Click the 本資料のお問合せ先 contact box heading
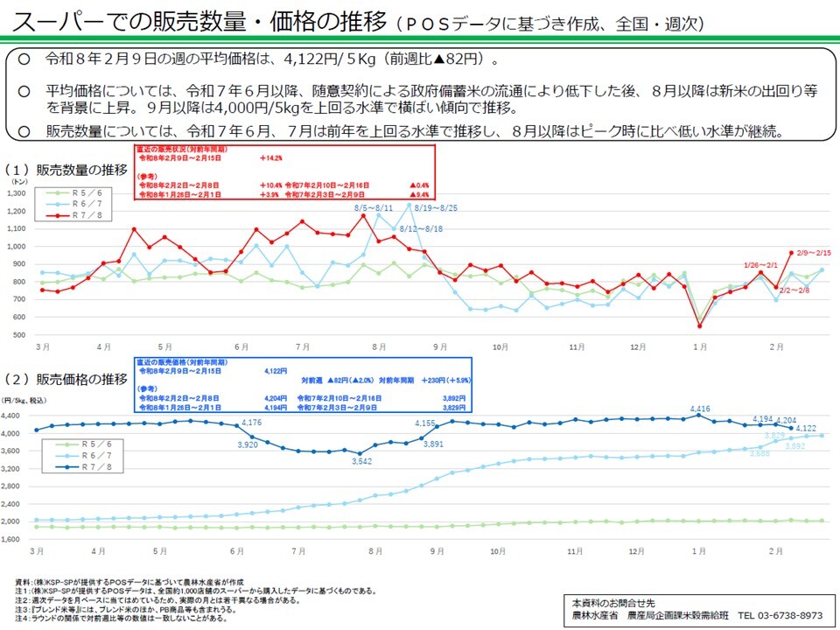Image resolution: width=840 pixels, height=630 pixels. pos(612,603)
